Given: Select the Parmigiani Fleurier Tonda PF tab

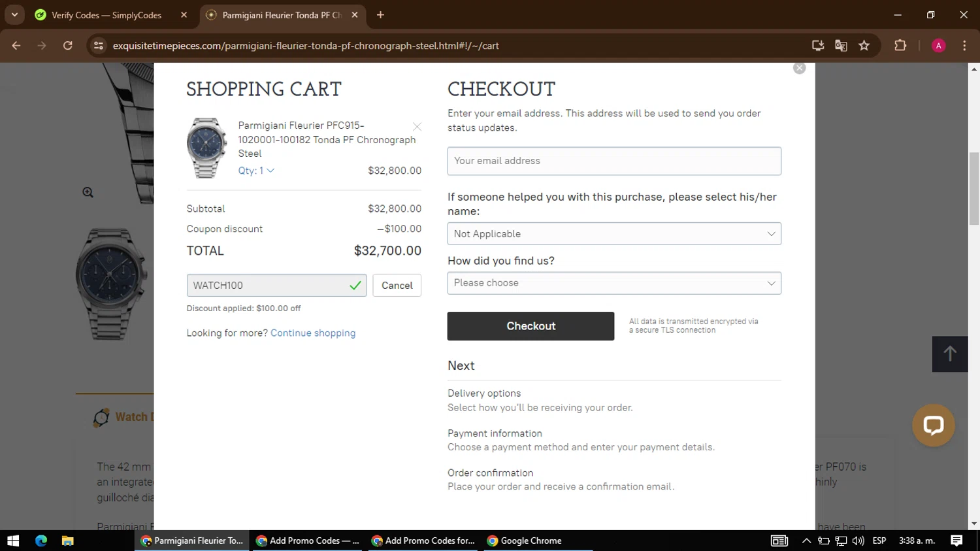Looking at the screenshot, I should 281,15.
